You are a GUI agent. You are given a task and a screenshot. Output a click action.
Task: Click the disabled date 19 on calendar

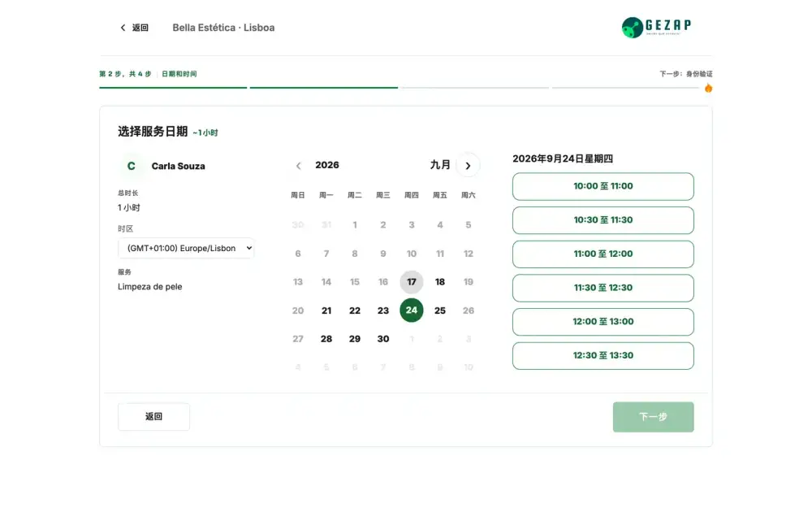click(469, 282)
